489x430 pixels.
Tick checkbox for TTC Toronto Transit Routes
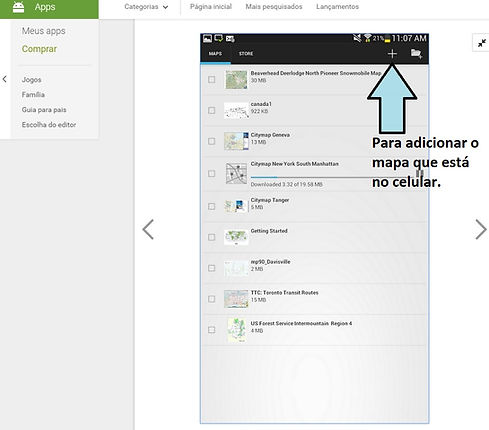[212, 299]
